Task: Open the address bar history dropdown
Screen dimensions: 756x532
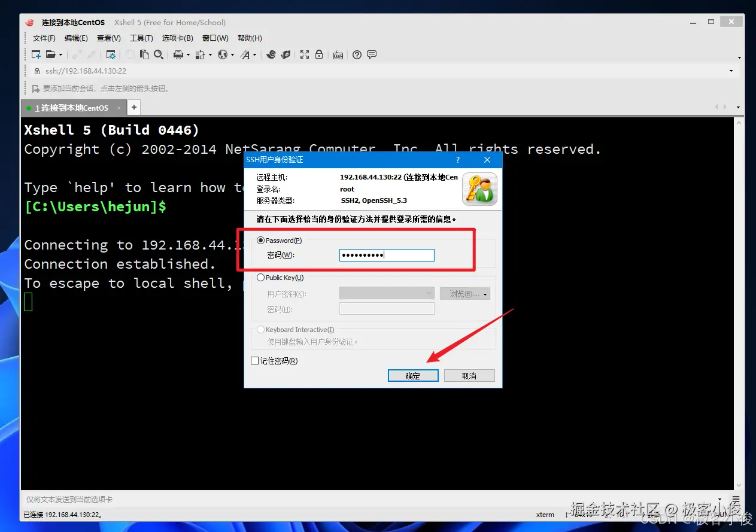Action: (x=731, y=71)
